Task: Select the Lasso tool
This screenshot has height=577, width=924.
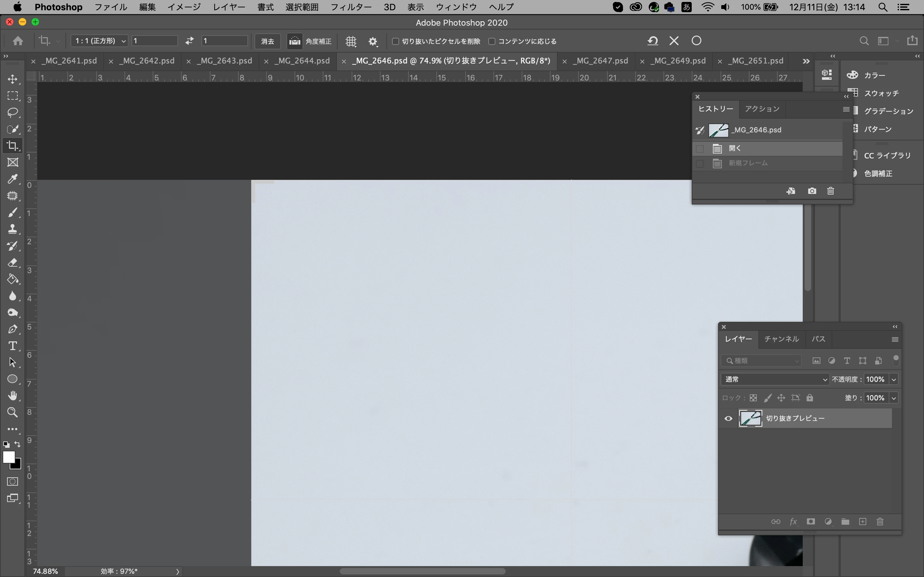Action: pyautogui.click(x=13, y=112)
